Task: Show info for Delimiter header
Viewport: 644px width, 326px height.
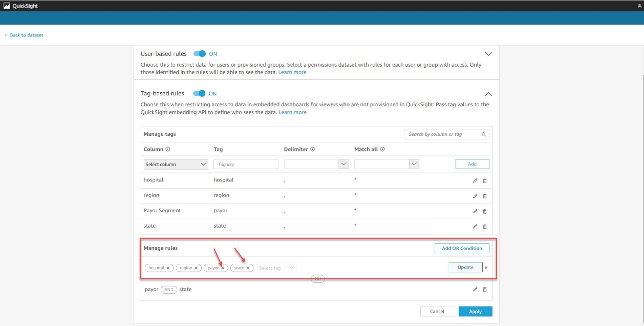Action: [x=312, y=149]
